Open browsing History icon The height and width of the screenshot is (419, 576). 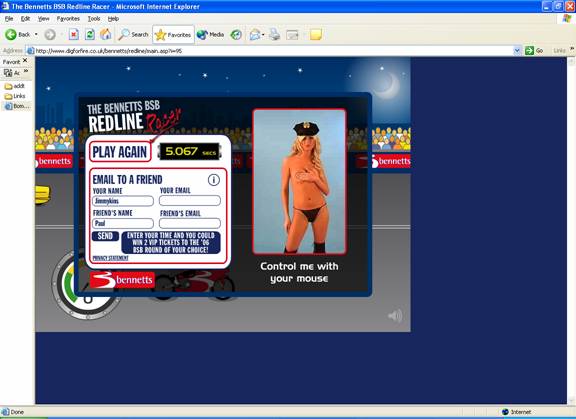(x=236, y=35)
